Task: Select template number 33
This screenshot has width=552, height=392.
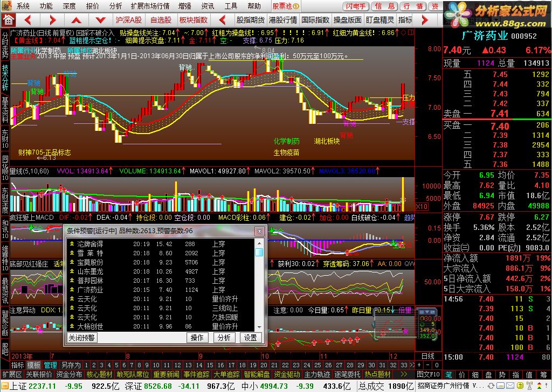Action: 404,365
